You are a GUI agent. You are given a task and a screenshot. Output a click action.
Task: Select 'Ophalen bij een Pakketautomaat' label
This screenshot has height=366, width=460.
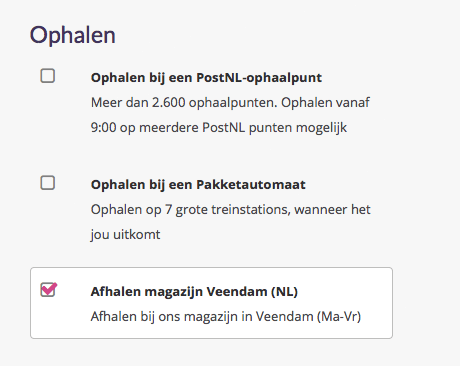pyautogui.click(x=198, y=185)
